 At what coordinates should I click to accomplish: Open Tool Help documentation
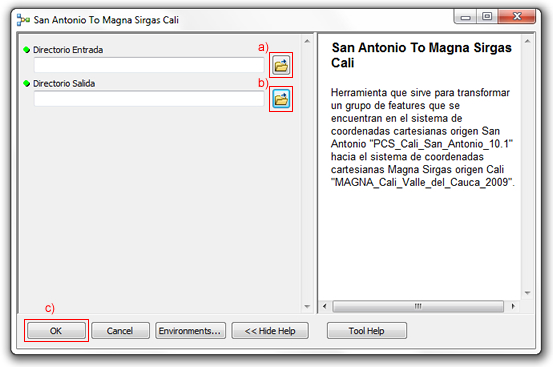367,331
